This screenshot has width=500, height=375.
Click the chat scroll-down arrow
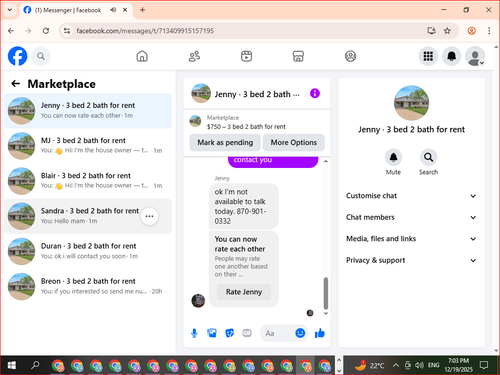point(326,313)
